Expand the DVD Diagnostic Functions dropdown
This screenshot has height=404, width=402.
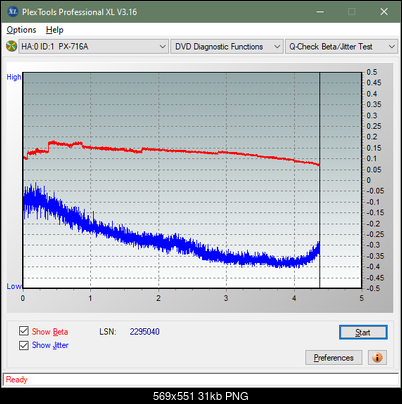[227, 47]
